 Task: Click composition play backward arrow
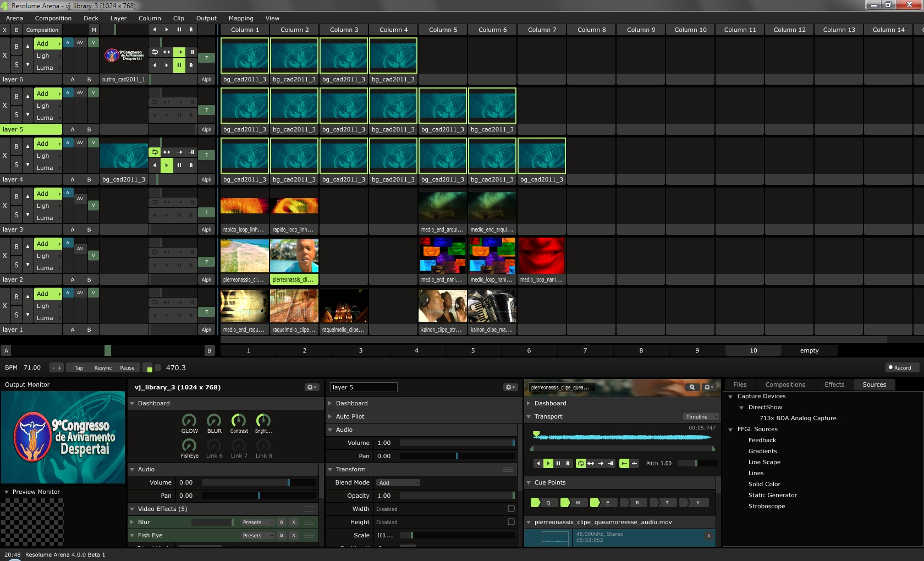155,30
